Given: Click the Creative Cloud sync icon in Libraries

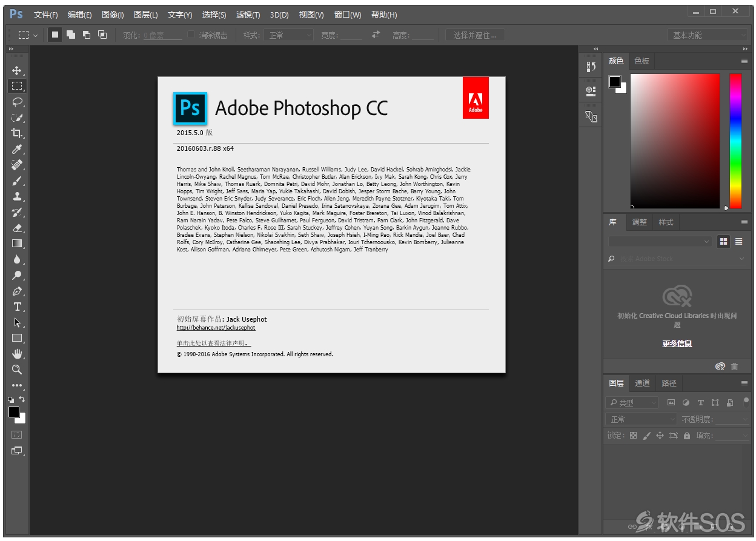Looking at the screenshot, I should [720, 367].
